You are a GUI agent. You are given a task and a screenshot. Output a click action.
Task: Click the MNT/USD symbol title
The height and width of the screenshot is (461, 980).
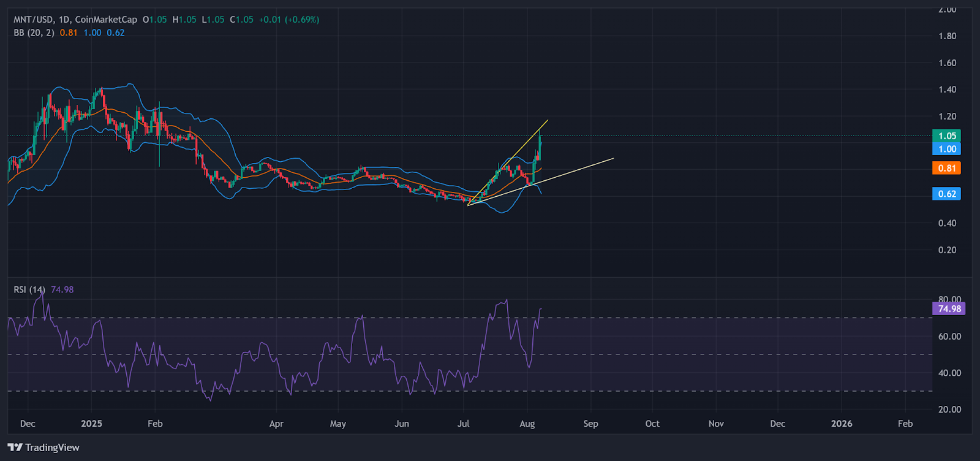(x=34, y=20)
